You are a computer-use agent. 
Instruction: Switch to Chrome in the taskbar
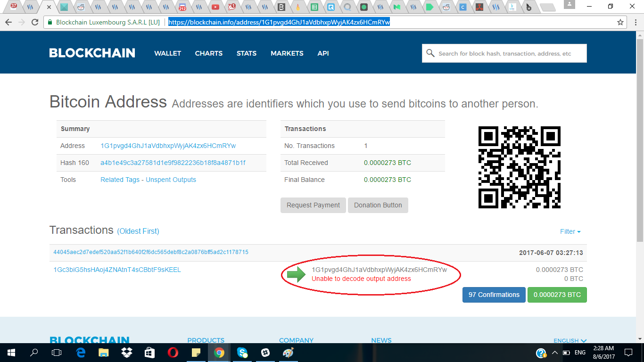click(219, 353)
